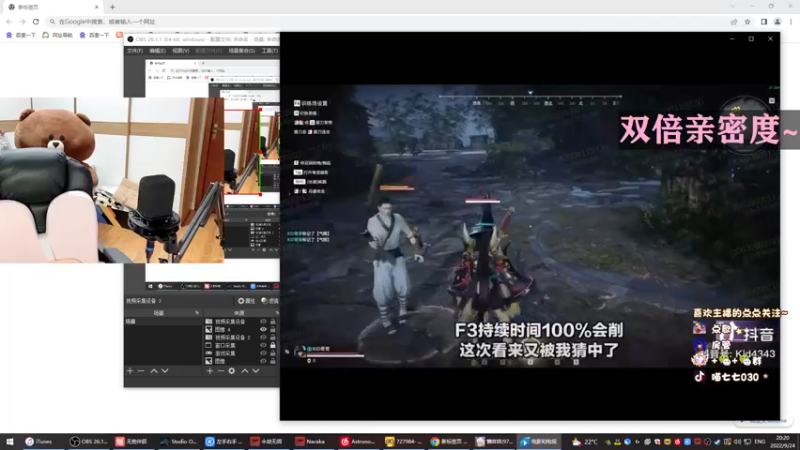Open Chrome three-dot menu
The height and width of the screenshot is (450, 800).
point(791,21)
